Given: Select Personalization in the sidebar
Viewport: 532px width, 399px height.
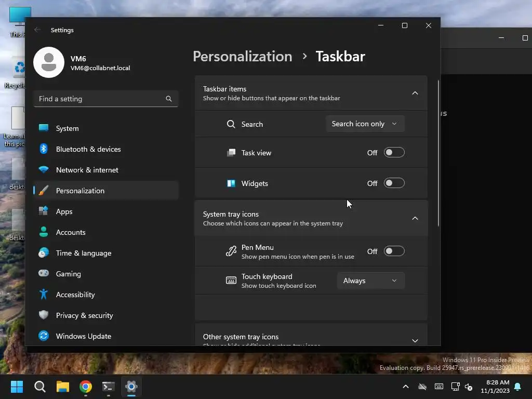Looking at the screenshot, I should (106, 190).
